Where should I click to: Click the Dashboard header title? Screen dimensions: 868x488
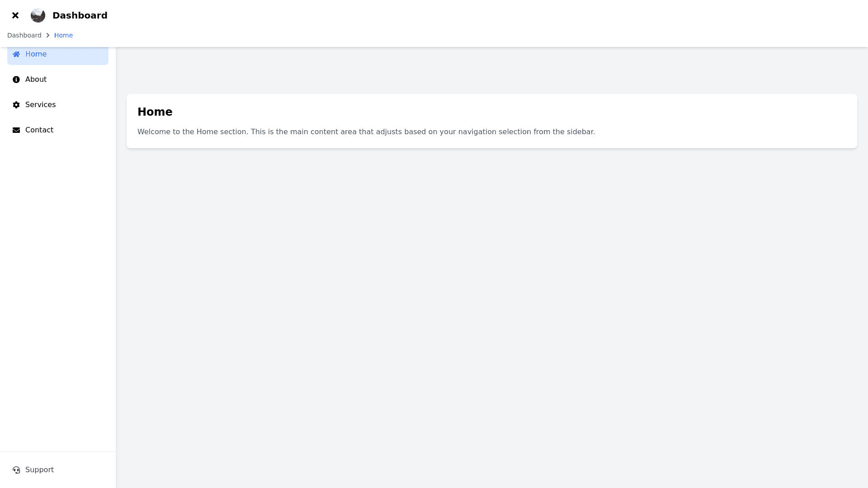(x=80, y=15)
